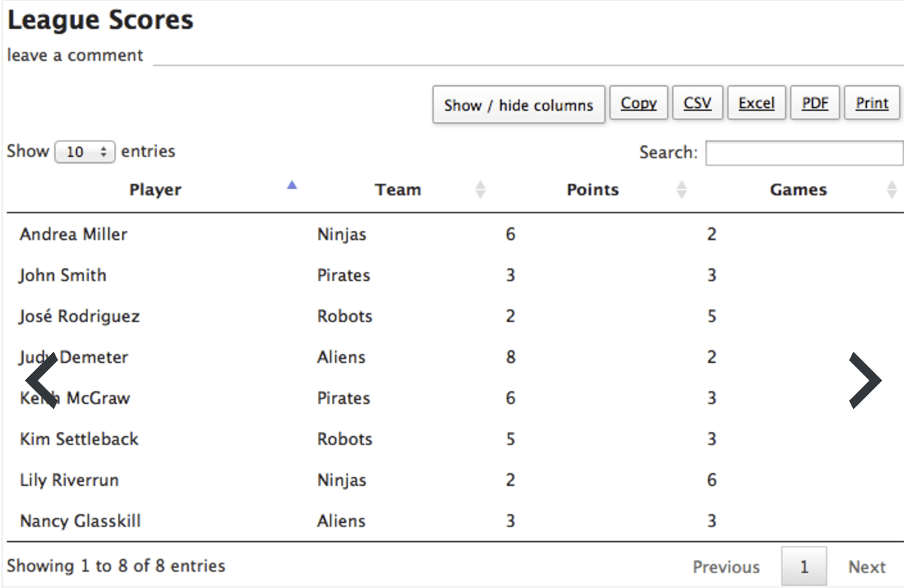Print the League Scores table
The height and width of the screenshot is (588, 904).
tap(872, 103)
